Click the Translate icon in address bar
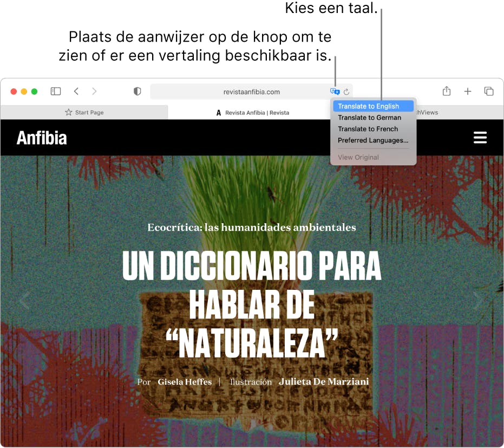The width and height of the screenshot is (504, 448). 335,92
